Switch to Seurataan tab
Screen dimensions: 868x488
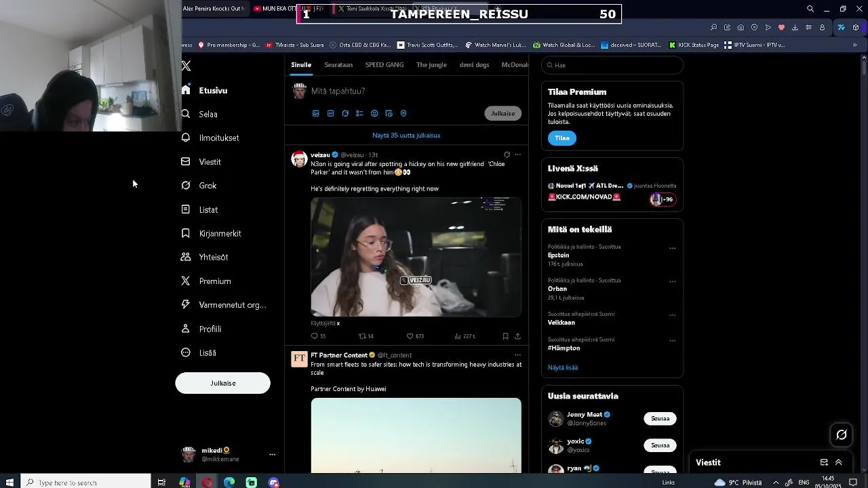click(338, 65)
